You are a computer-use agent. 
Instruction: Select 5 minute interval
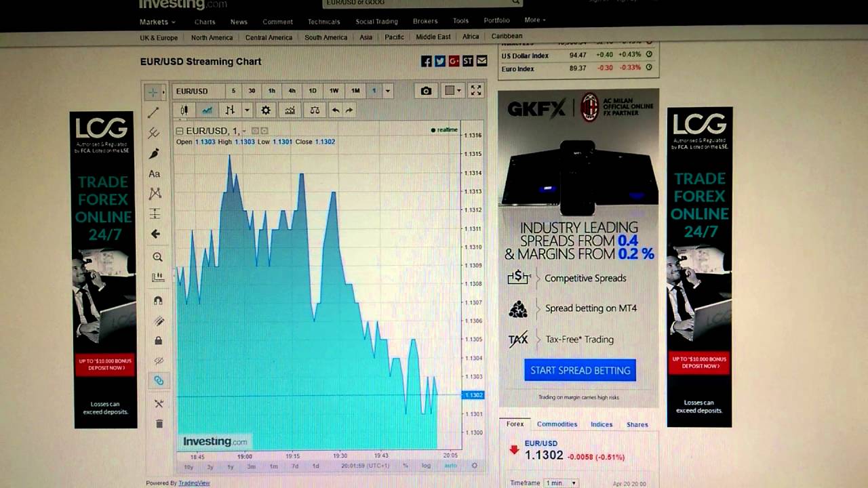233,91
